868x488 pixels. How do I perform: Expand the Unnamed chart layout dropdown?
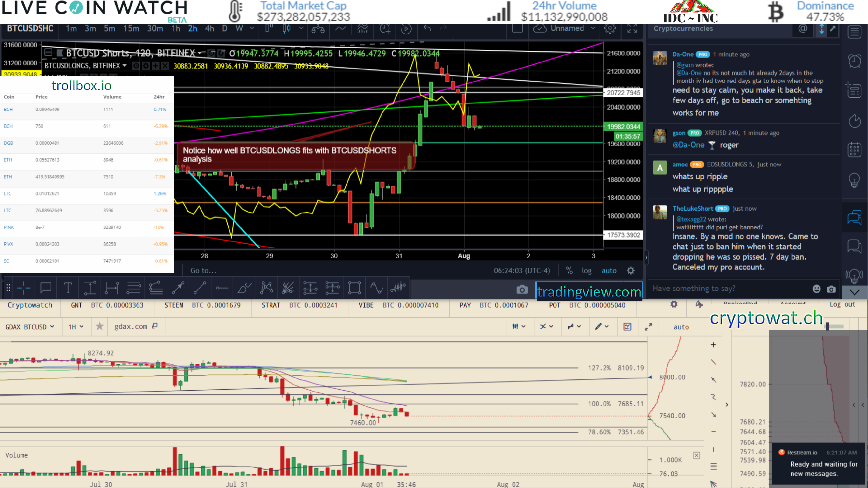pyautogui.click(x=593, y=28)
